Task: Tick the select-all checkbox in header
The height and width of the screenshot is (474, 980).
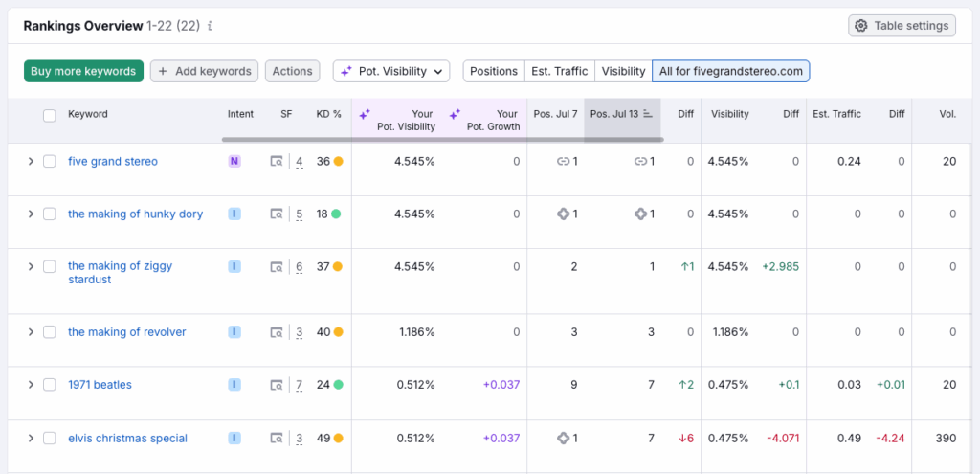Action: pos(50,115)
